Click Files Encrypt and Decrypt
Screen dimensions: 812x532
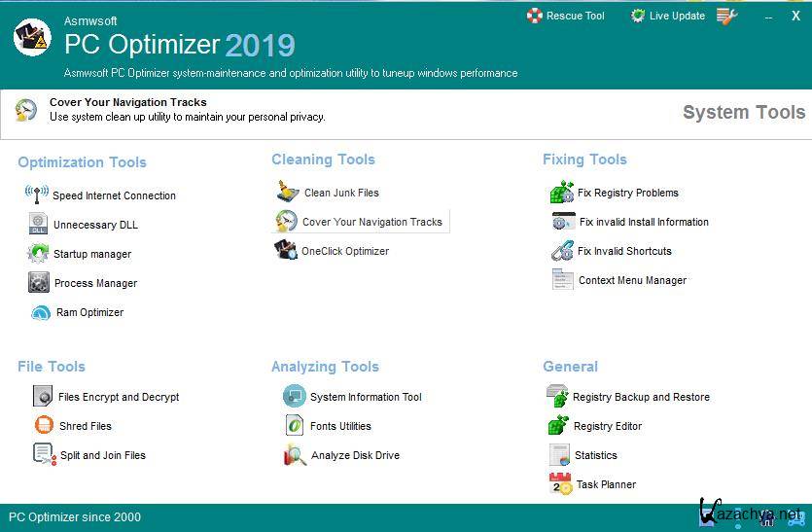119,397
